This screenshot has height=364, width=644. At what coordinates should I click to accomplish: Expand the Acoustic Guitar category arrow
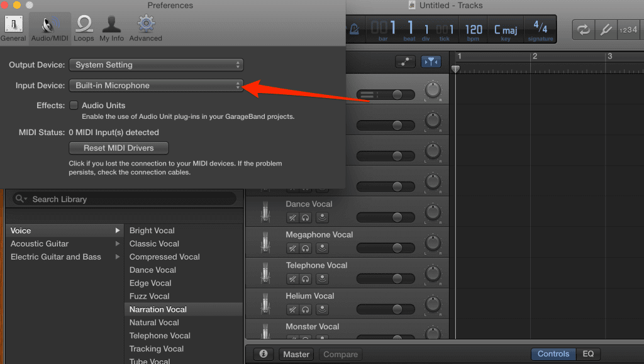click(118, 244)
